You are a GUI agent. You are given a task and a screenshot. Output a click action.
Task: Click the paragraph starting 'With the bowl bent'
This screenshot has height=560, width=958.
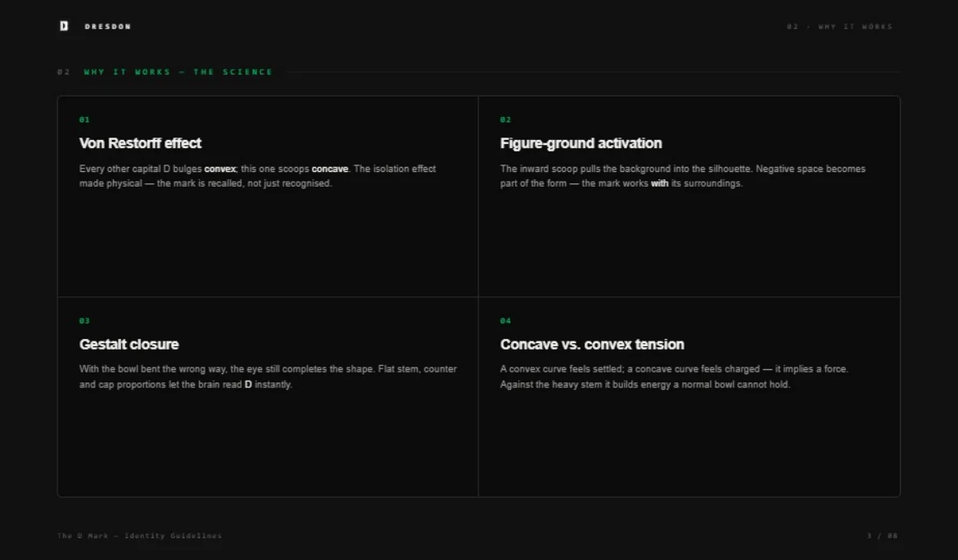pos(268,377)
